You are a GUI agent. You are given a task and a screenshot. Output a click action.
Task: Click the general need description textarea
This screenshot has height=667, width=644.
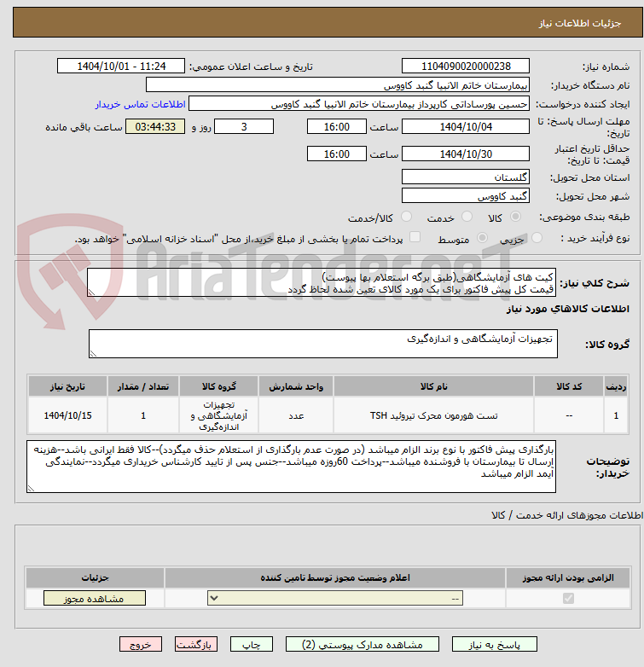322,282
